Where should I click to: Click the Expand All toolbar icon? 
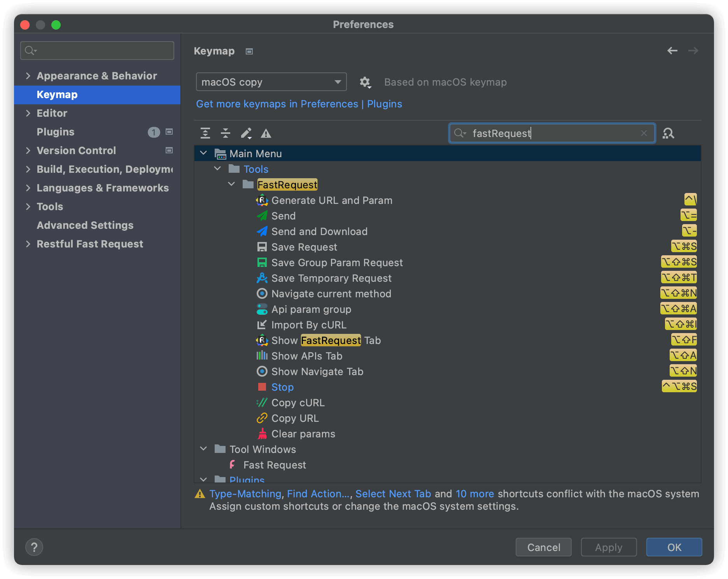click(205, 133)
